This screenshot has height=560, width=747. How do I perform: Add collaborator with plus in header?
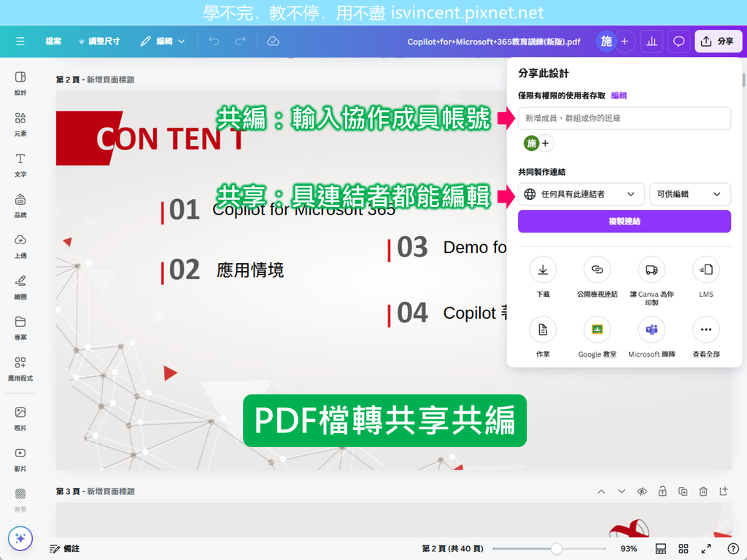(624, 42)
